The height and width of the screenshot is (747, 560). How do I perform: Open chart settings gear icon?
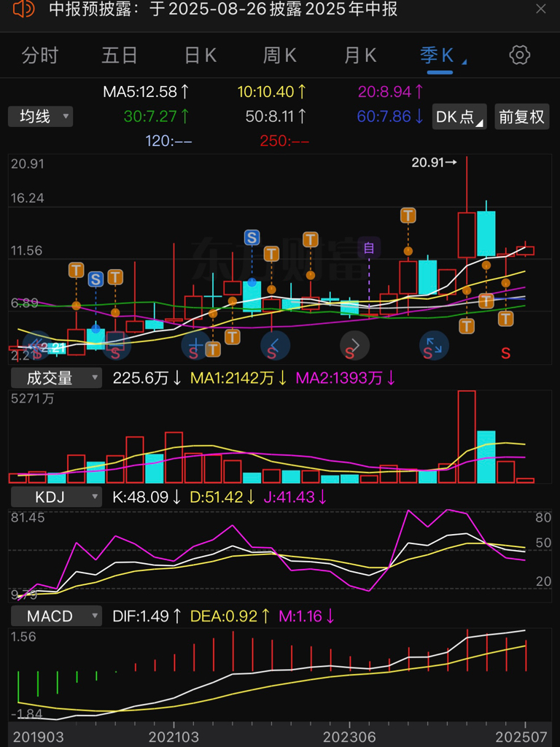(x=519, y=55)
